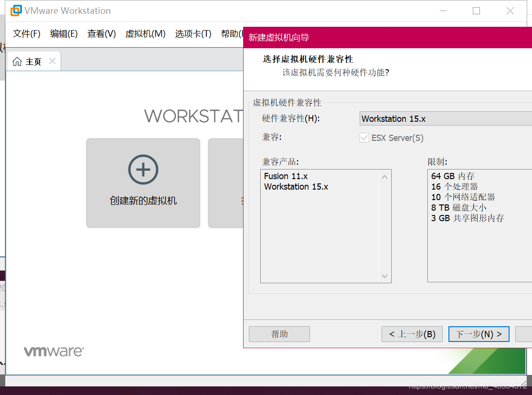Click the 64 GB 内存 limit entry

[453, 176]
